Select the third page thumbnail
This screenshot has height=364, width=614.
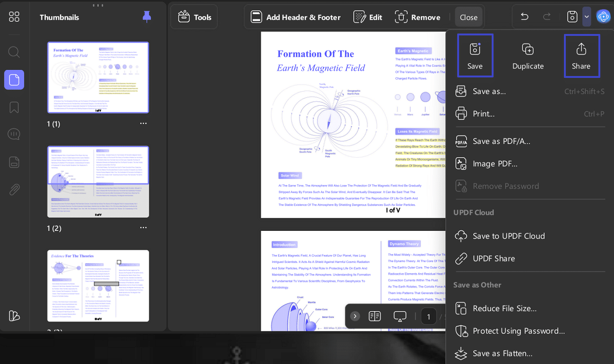coord(98,286)
